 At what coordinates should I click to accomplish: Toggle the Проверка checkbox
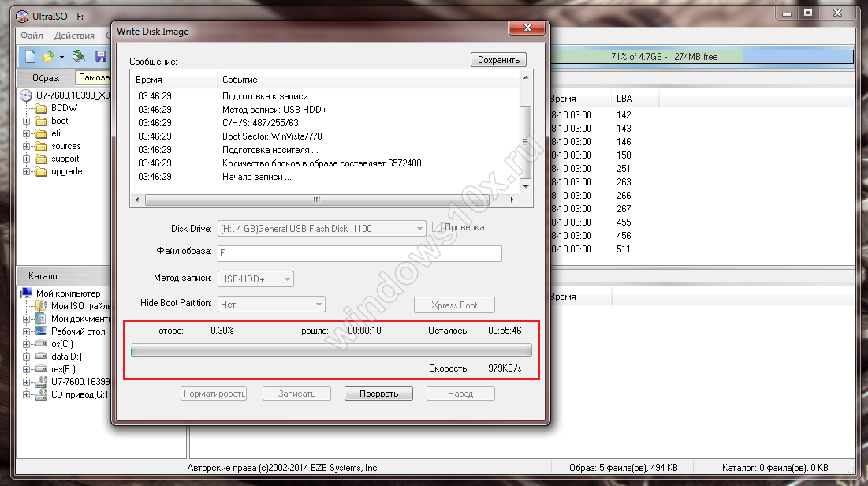[437, 228]
